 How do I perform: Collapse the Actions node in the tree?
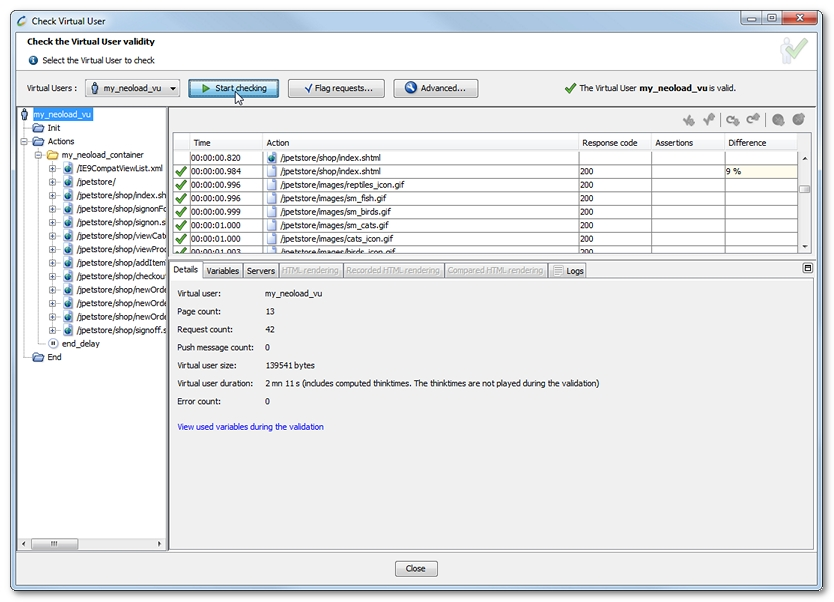pos(24,141)
